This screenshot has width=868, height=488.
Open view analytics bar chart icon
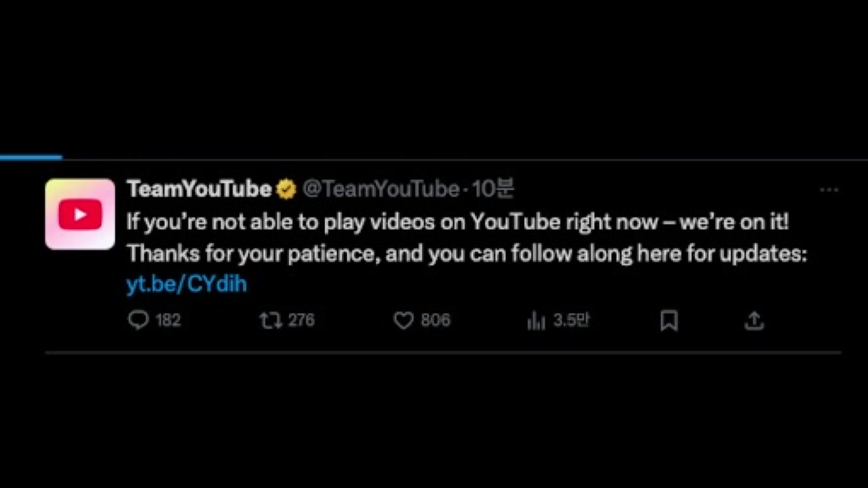tap(536, 321)
